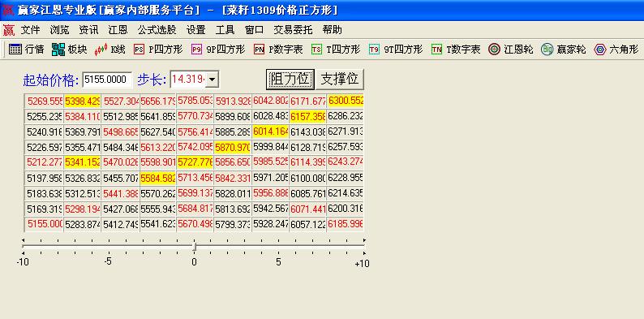Viewport: 644px width, 319px height.
Task: Open the 六角形 hexagon tool
Action: pyautogui.click(x=616, y=50)
